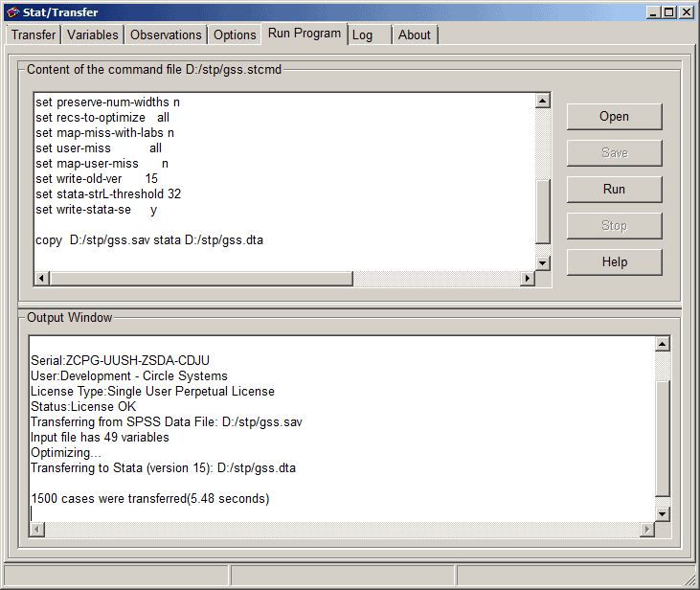Open the Log tab
This screenshot has width=700, height=590.
(362, 34)
